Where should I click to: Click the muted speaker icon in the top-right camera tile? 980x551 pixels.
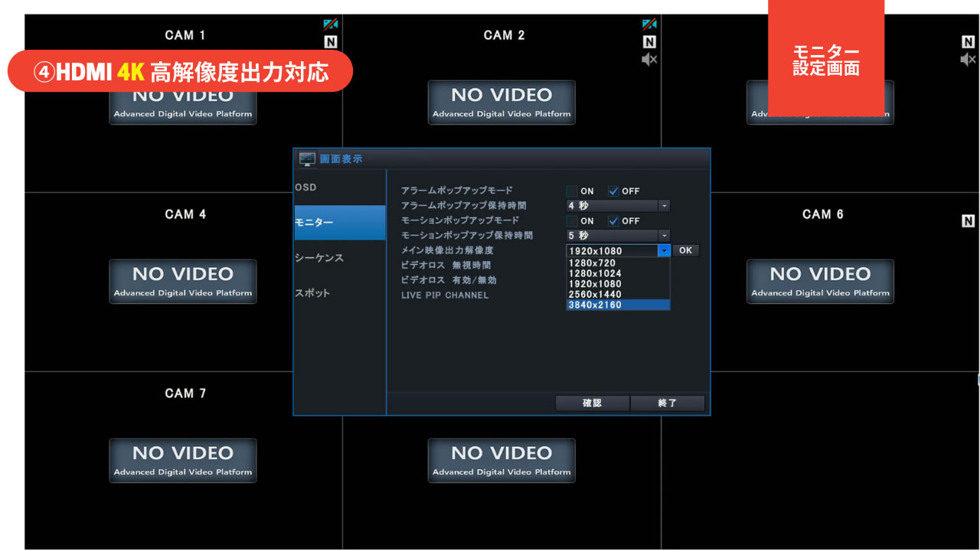[968, 60]
